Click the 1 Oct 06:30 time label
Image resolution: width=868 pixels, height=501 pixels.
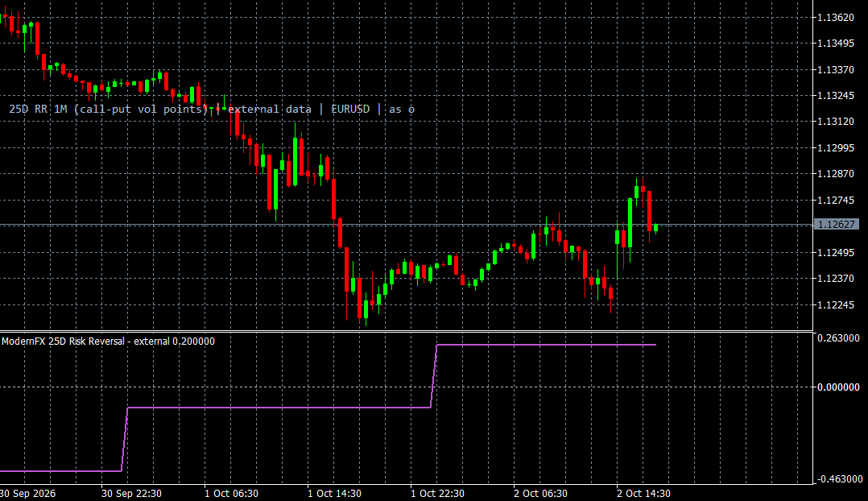(231, 493)
